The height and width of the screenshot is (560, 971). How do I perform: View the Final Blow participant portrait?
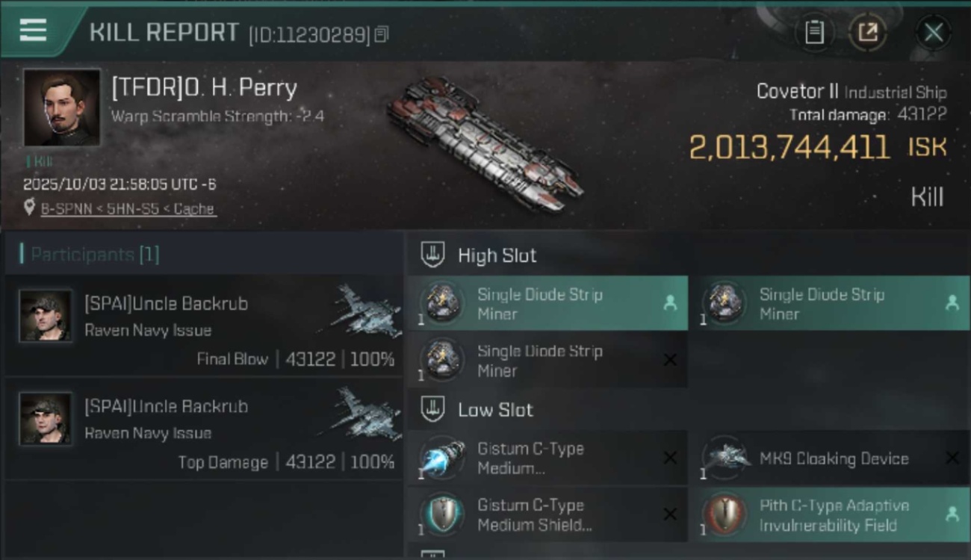point(46,316)
